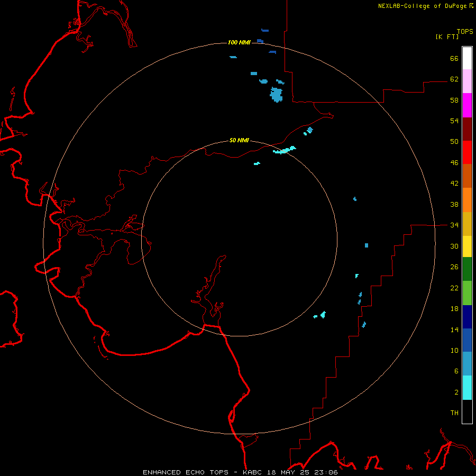This screenshot has height=476, width=476.
Task: Click the elongated cyan echo on the 50 NMI ring
Action: (x=285, y=150)
